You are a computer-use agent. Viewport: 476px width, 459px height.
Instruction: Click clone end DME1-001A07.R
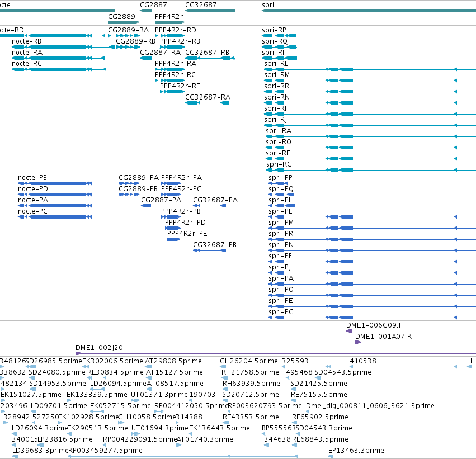(383, 337)
